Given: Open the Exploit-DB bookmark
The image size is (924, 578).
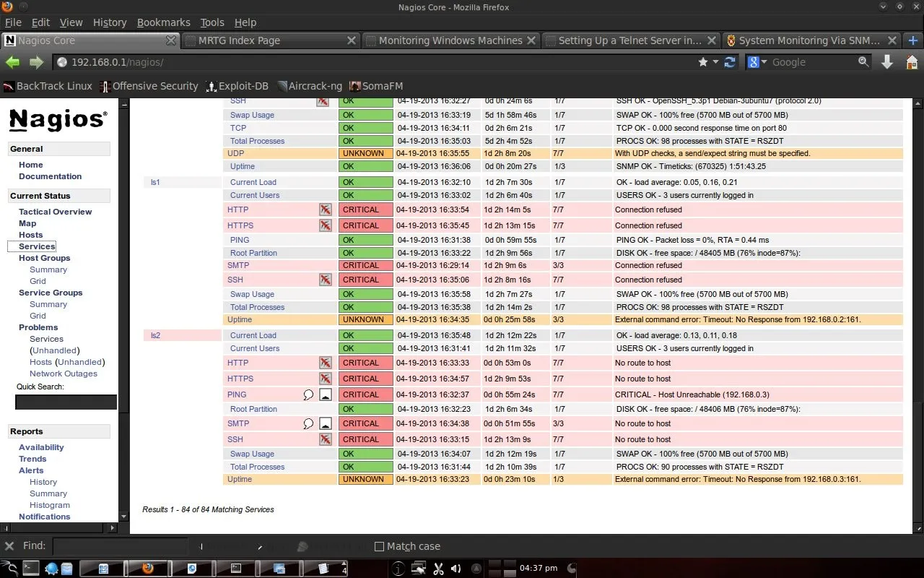Looking at the screenshot, I should tap(237, 86).
